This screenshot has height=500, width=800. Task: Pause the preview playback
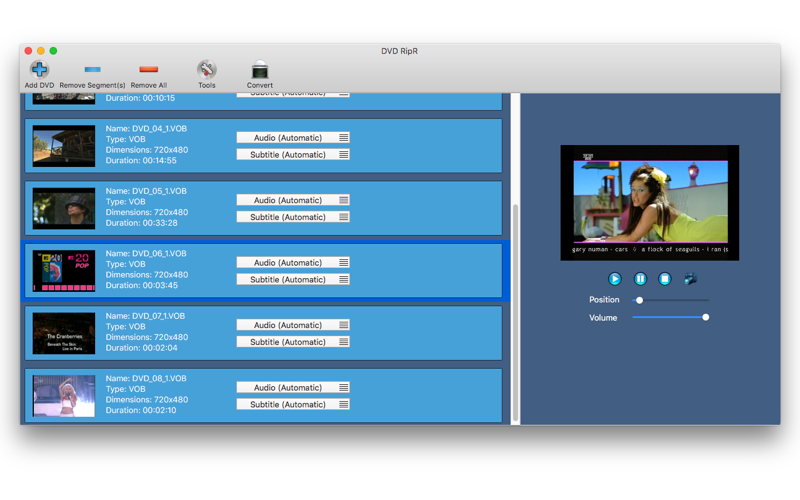pos(640,279)
